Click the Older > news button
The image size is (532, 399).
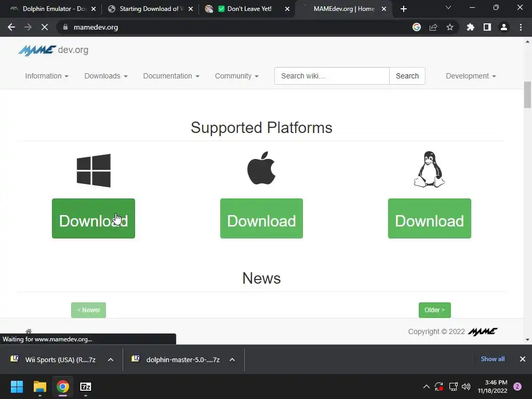click(435, 310)
